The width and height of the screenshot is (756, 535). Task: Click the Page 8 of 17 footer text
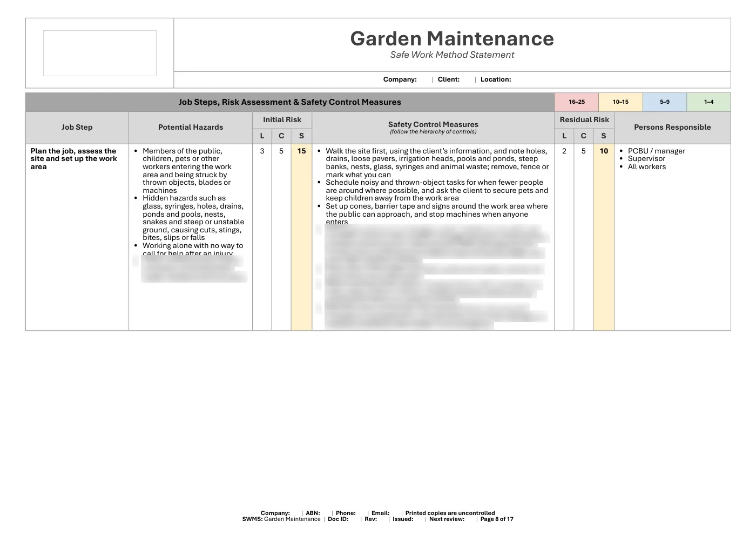pyautogui.click(x=497, y=519)
